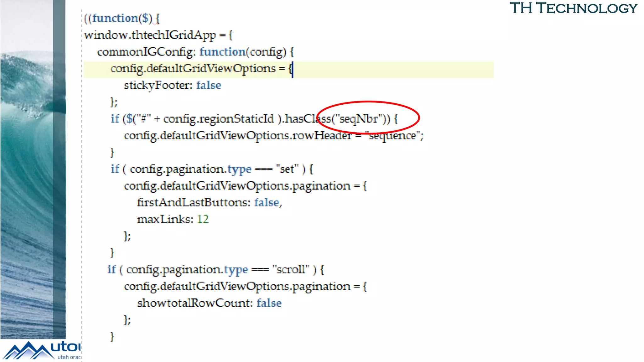Click the "((function($) {" code line
Image resolution: width=644 pixels, height=362 pixels.
point(122,19)
